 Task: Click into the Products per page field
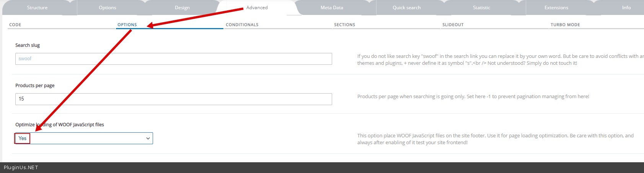pos(173,99)
